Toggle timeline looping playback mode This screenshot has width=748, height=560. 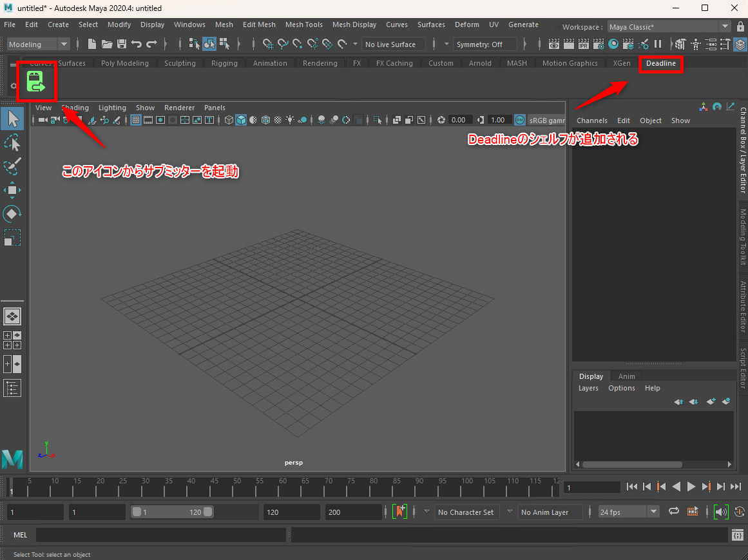click(x=673, y=512)
